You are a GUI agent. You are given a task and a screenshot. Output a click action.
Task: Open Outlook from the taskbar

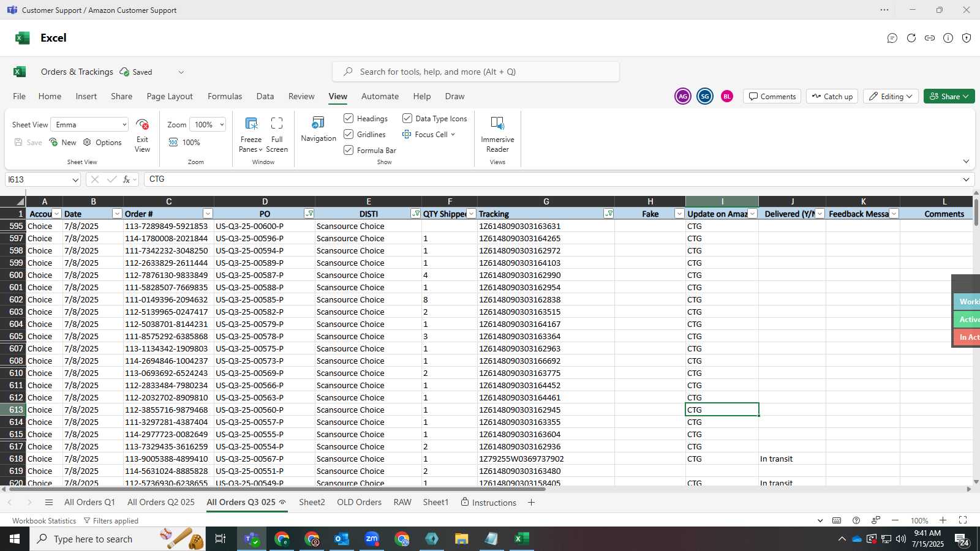(342, 539)
